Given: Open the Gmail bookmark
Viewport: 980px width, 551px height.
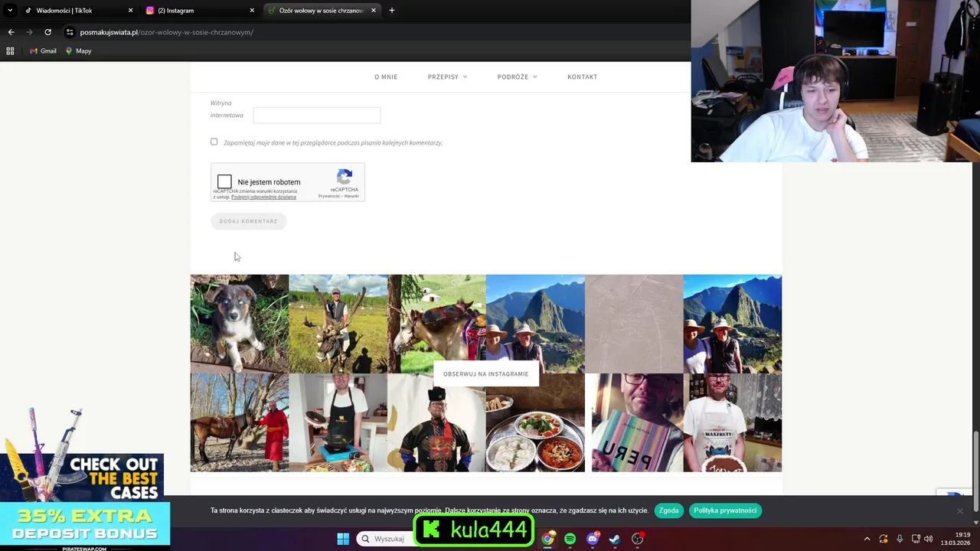Looking at the screenshot, I should [x=43, y=51].
